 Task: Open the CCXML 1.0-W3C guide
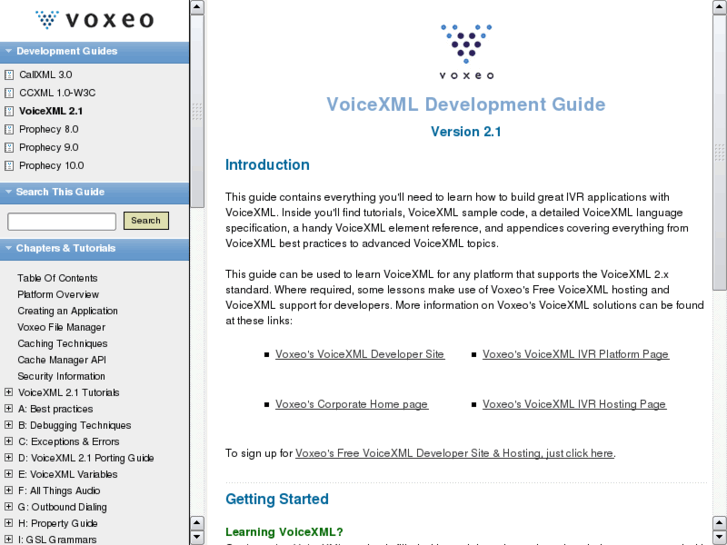(x=57, y=93)
